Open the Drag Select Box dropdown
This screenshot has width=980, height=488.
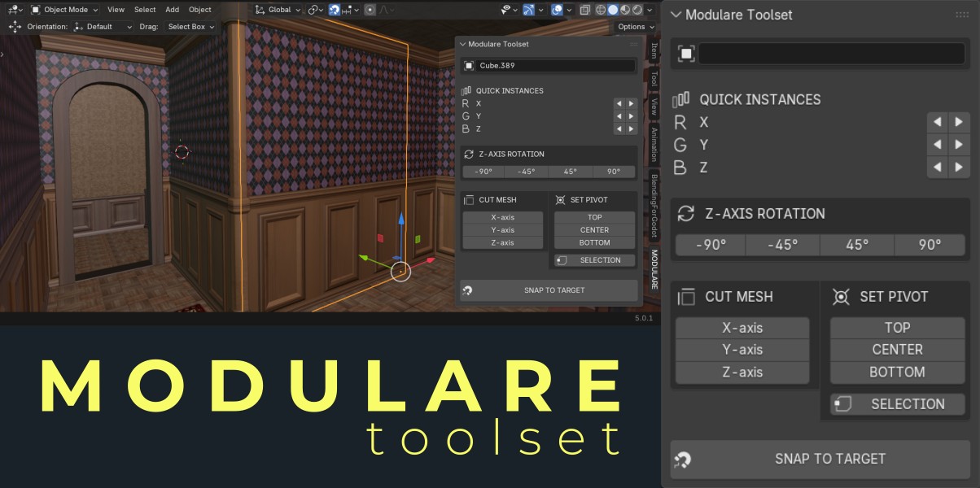[190, 26]
